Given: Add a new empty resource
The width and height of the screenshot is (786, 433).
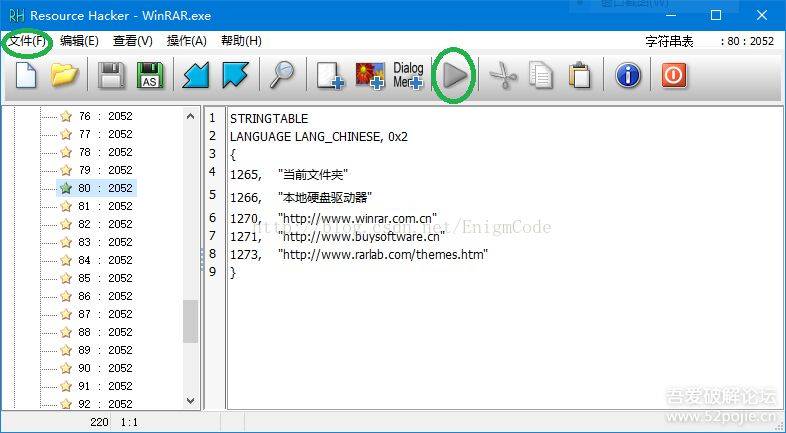Looking at the screenshot, I should (x=330, y=76).
